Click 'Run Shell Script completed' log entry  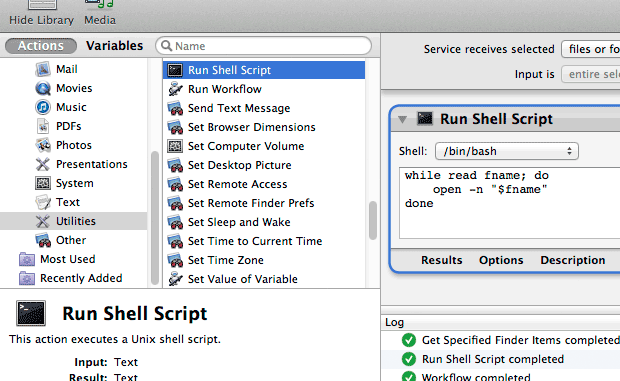tap(501, 359)
